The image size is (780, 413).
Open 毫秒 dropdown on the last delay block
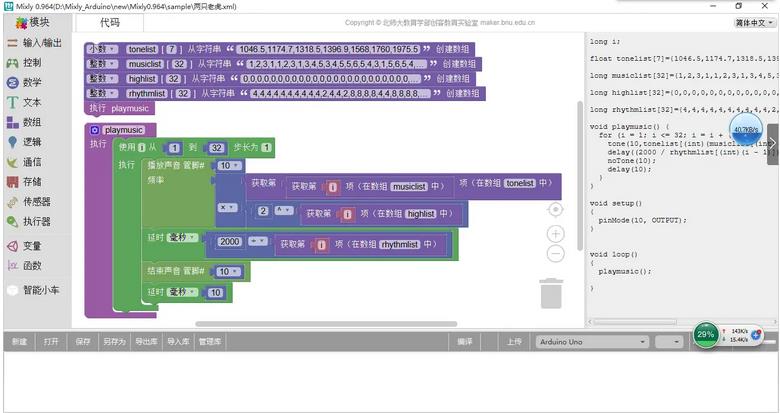182,292
